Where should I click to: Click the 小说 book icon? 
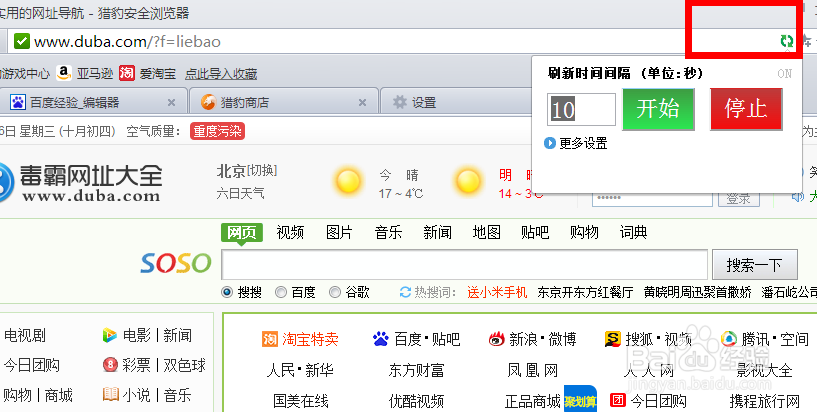pyautogui.click(x=110, y=395)
